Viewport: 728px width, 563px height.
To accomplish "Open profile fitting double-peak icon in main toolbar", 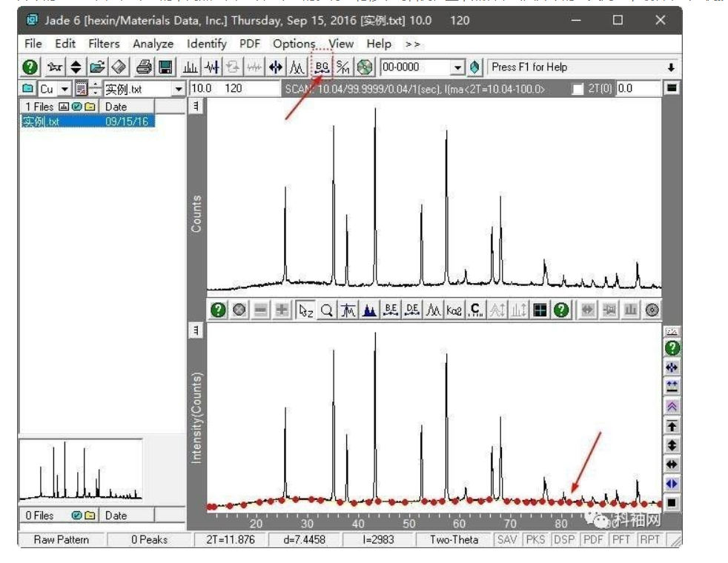I will [x=297, y=67].
